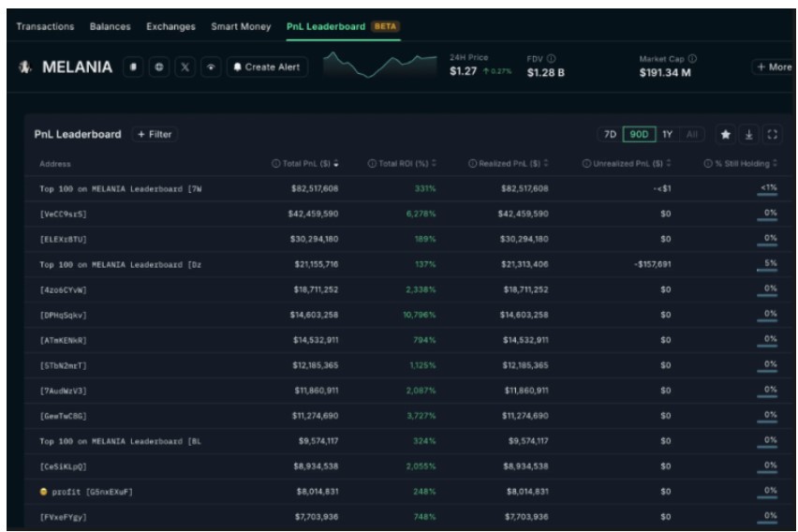The image size is (798, 532).
Task: Go to the Smart Money tab
Action: click(241, 26)
